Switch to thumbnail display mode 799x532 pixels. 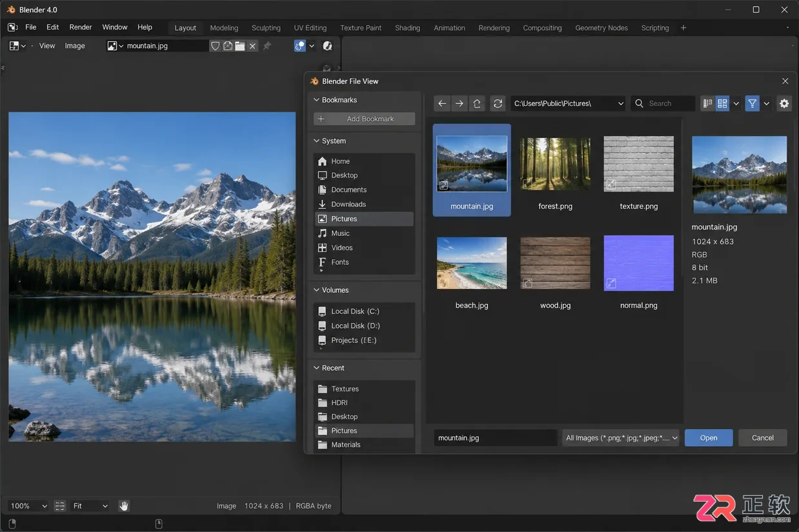[x=722, y=103]
